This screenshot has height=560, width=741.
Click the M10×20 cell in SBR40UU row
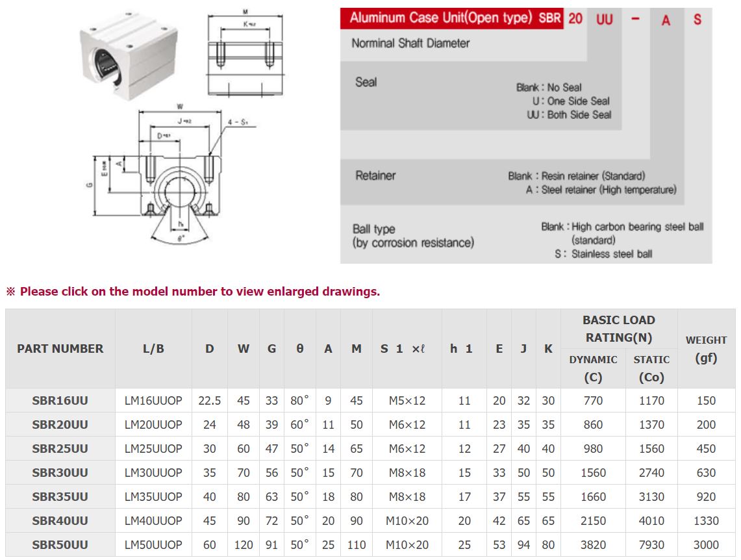point(407,521)
